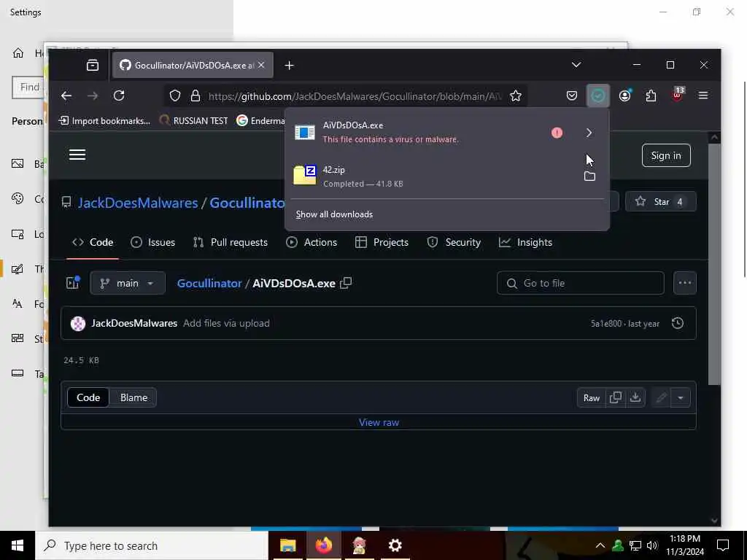Open RUSSIAN TEST bookmark
The width and height of the screenshot is (747, 560).
(193, 121)
